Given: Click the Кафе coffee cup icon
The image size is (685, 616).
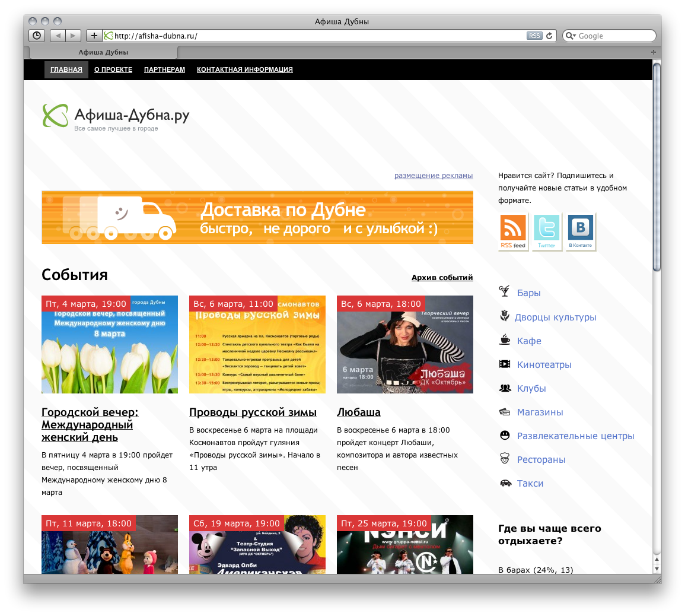Looking at the screenshot, I should tap(505, 339).
